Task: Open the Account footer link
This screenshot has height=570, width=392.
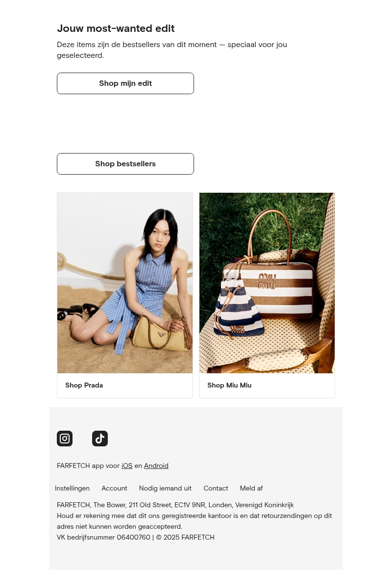Action: point(114,488)
